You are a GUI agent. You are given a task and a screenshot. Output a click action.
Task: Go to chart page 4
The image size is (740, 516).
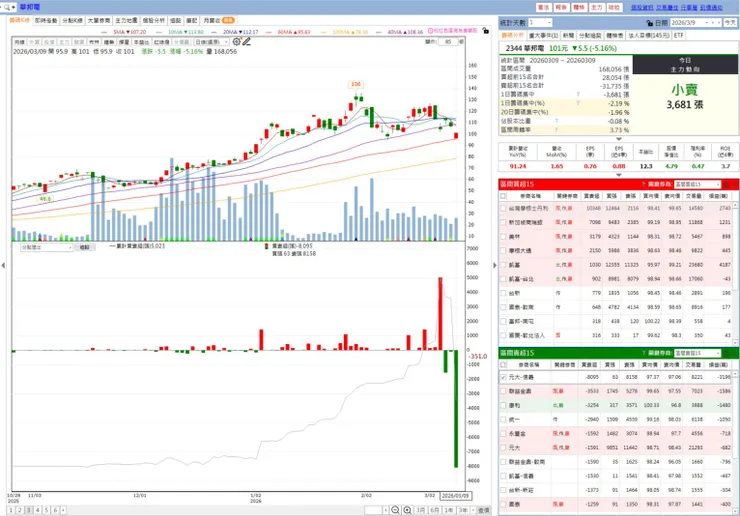[38, 510]
